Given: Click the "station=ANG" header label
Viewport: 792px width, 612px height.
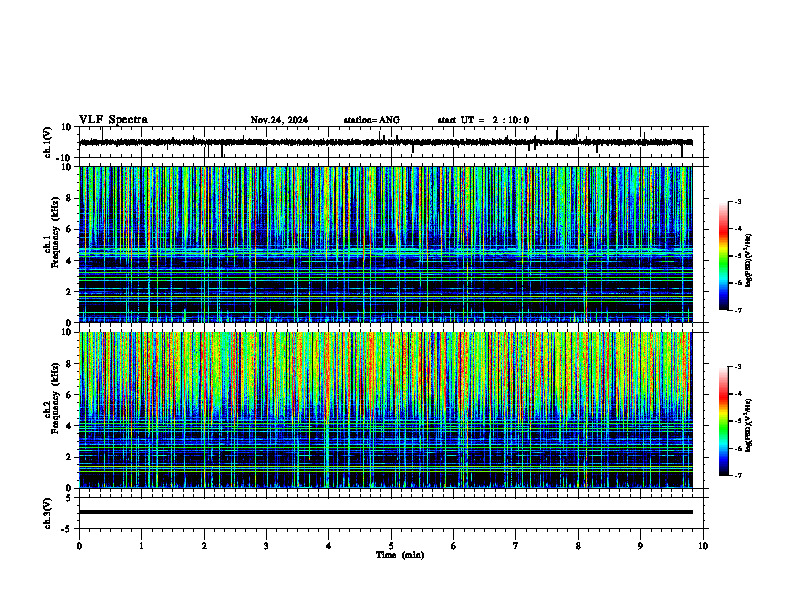Looking at the screenshot, I should 372,120.
